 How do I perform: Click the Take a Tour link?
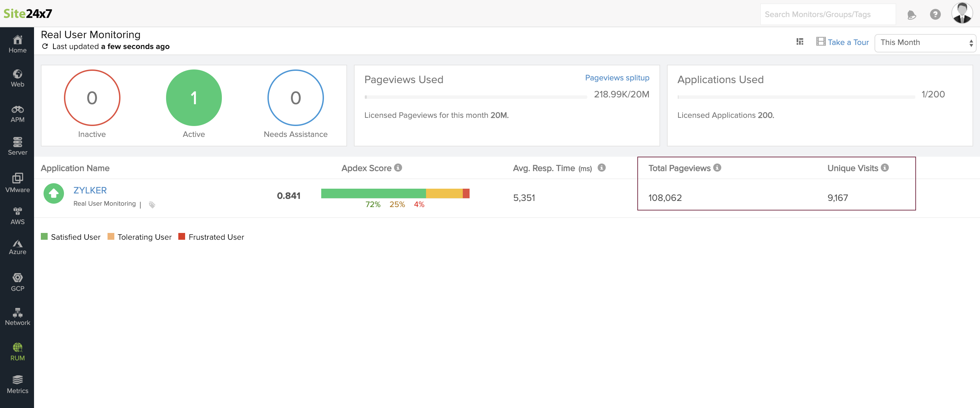pos(848,42)
